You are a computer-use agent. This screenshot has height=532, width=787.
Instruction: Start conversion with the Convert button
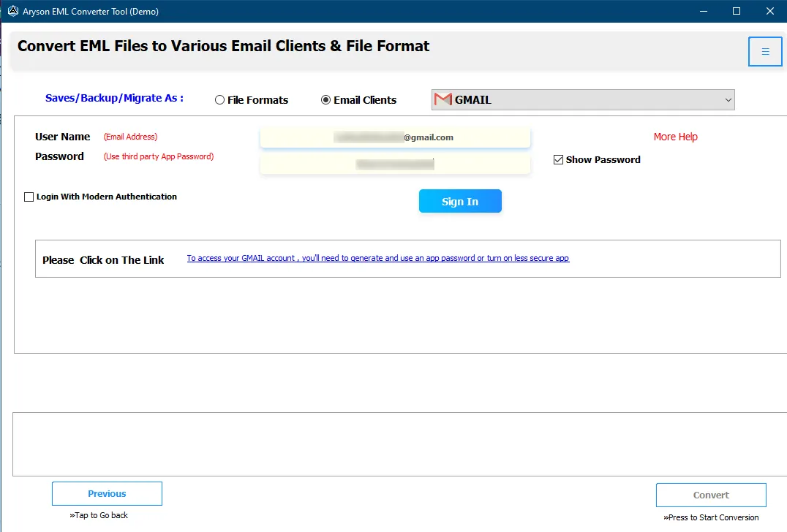click(x=711, y=495)
